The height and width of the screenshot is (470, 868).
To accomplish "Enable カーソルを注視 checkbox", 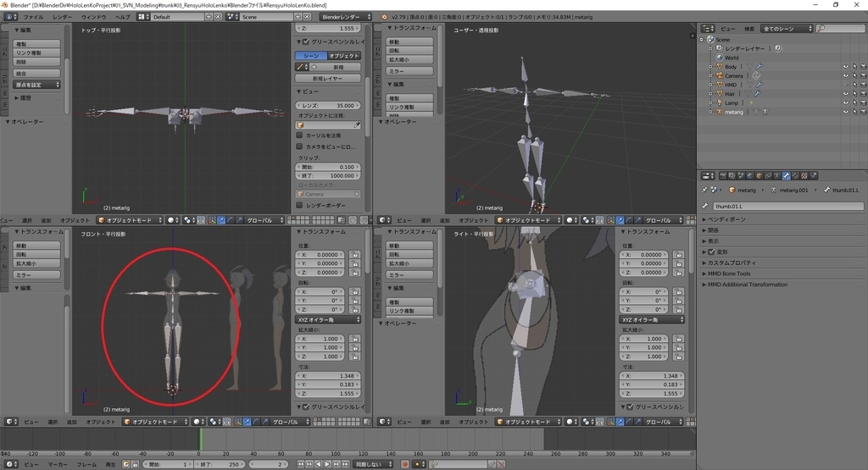I will (299, 135).
